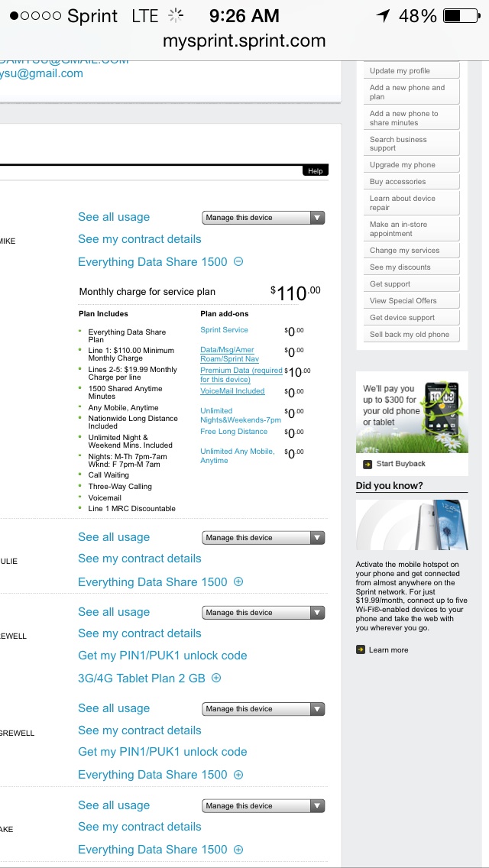Select Make an in-store appointment

(x=412, y=228)
